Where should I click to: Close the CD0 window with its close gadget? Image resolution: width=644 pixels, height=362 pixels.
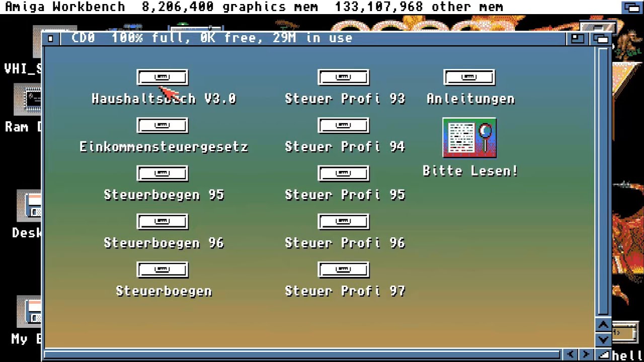tap(50, 38)
